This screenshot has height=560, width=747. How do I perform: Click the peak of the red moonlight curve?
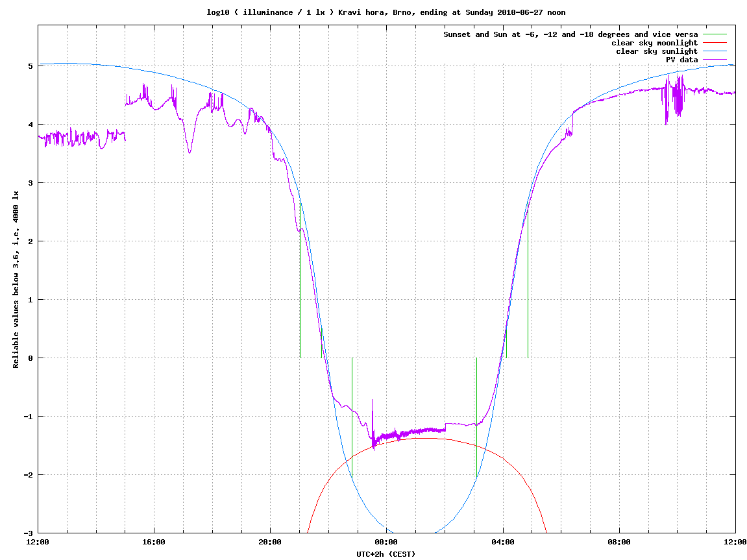pos(426,438)
